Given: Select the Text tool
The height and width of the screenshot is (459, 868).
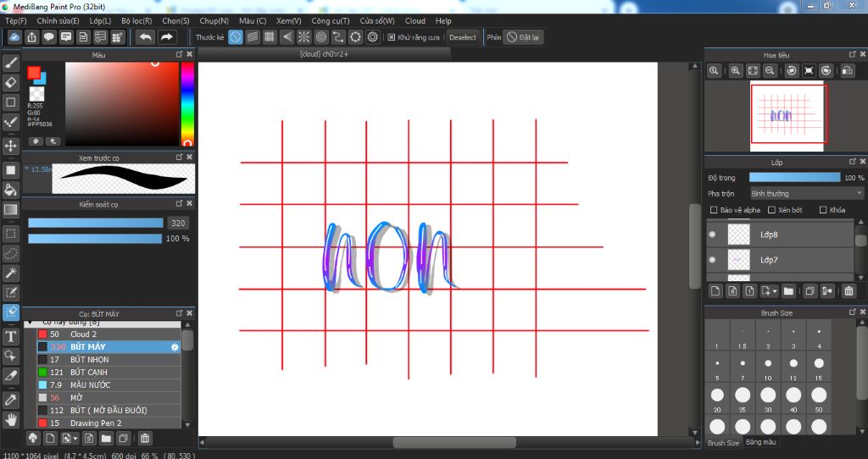Looking at the screenshot, I should click(10, 336).
